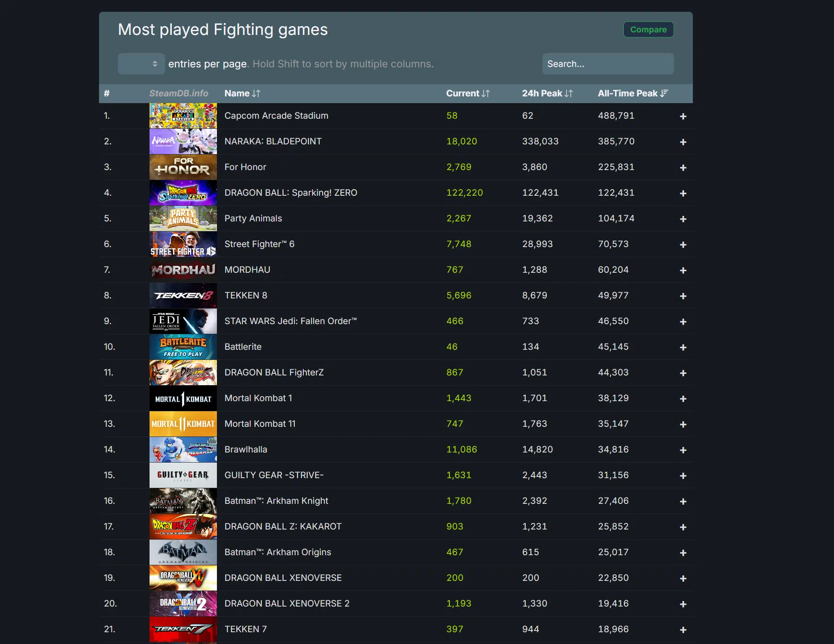Open DRAGON BALL: Sparking! ZERO link

[291, 193]
